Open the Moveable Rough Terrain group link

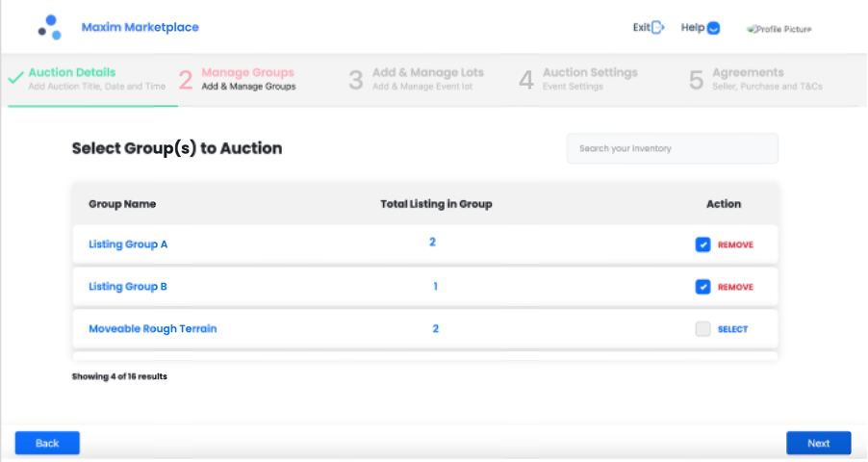152,328
